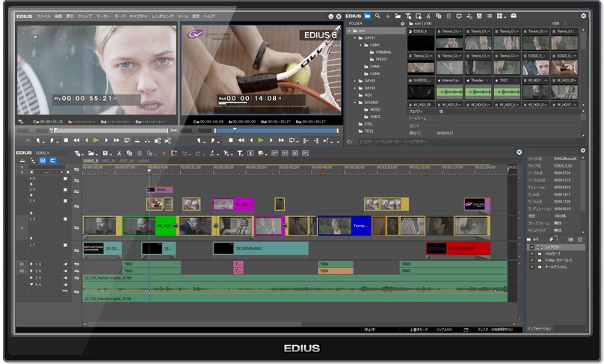Open the マーカー menu

point(103,16)
